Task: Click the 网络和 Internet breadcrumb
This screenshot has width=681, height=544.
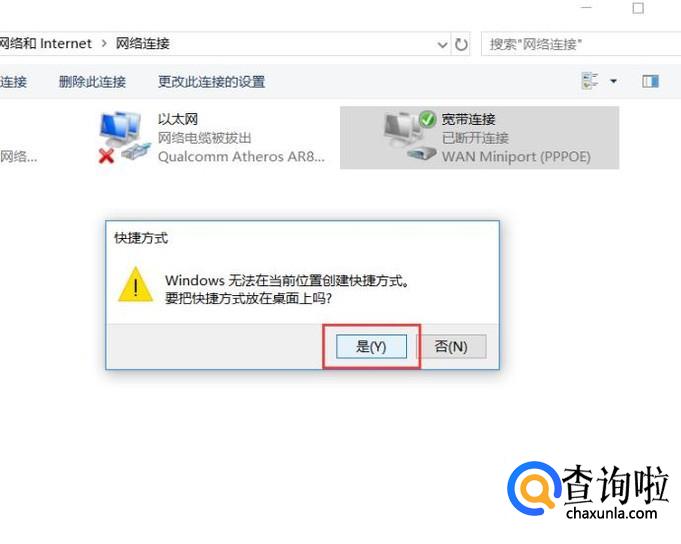Action: click(46, 43)
